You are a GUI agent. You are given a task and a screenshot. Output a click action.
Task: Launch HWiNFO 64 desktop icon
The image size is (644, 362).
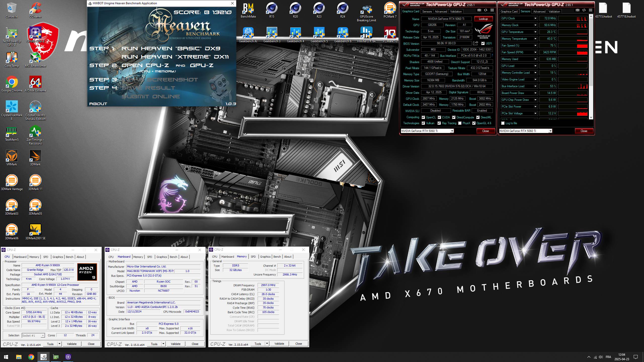(366, 35)
